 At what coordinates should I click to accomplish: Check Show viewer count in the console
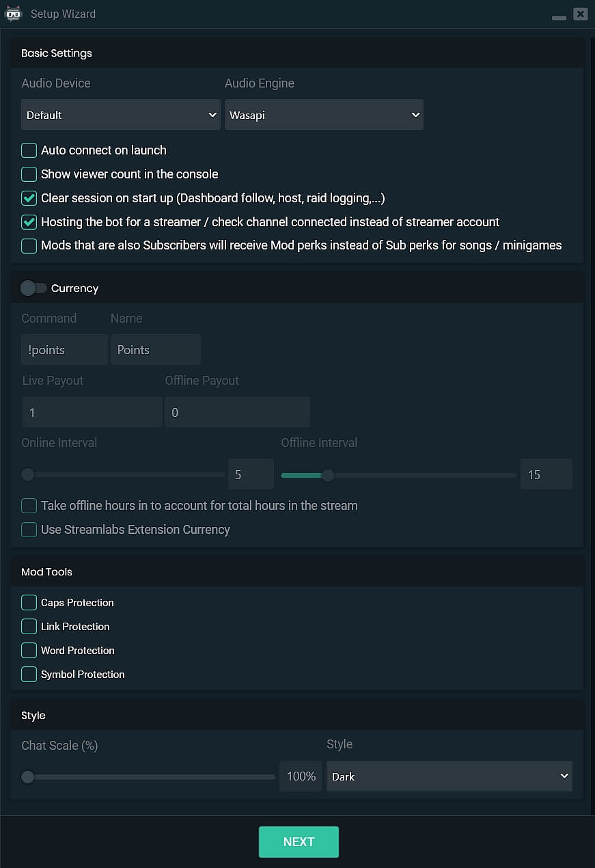tap(29, 174)
